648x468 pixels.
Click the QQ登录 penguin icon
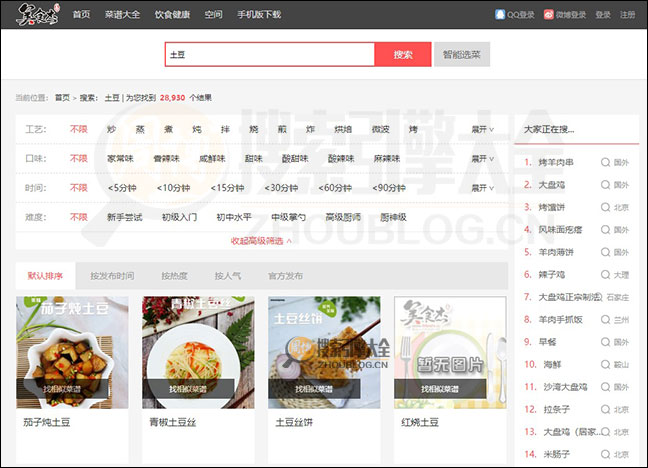[x=500, y=15]
